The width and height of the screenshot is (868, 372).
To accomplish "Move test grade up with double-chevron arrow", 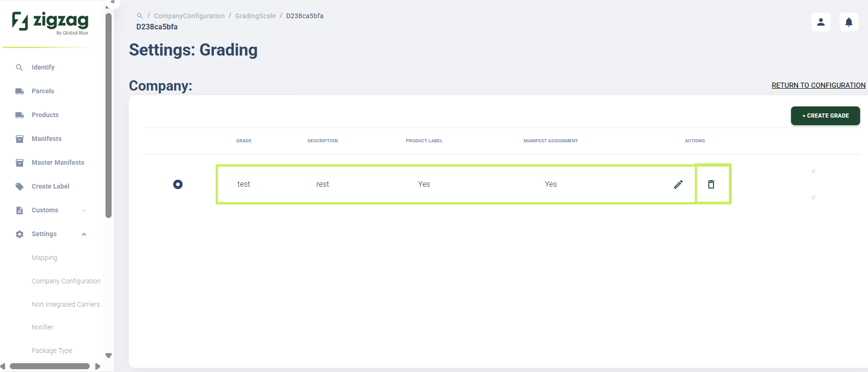I will point(813,171).
